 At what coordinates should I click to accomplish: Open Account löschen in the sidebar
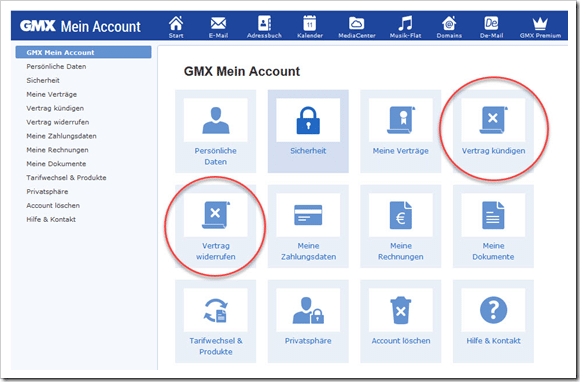[x=53, y=205]
